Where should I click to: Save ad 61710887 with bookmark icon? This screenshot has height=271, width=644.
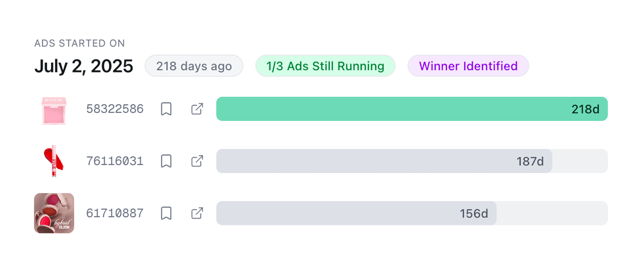point(166,213)
